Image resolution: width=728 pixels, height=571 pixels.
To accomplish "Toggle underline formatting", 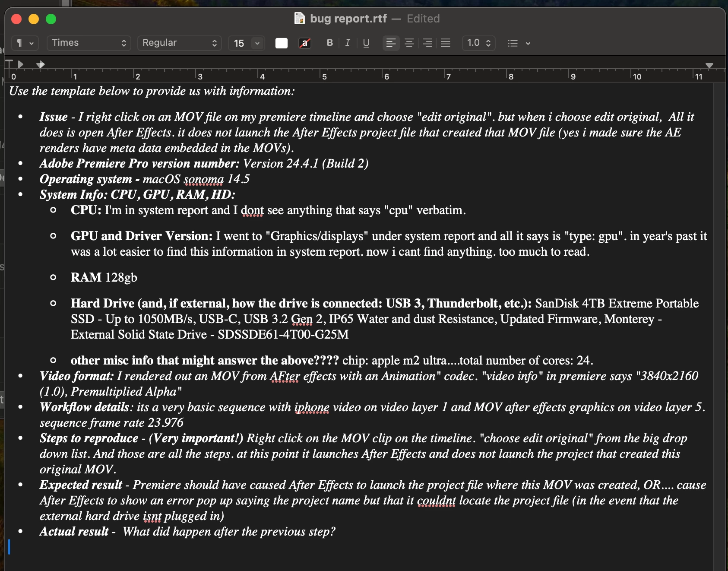I will pos(366,43).
